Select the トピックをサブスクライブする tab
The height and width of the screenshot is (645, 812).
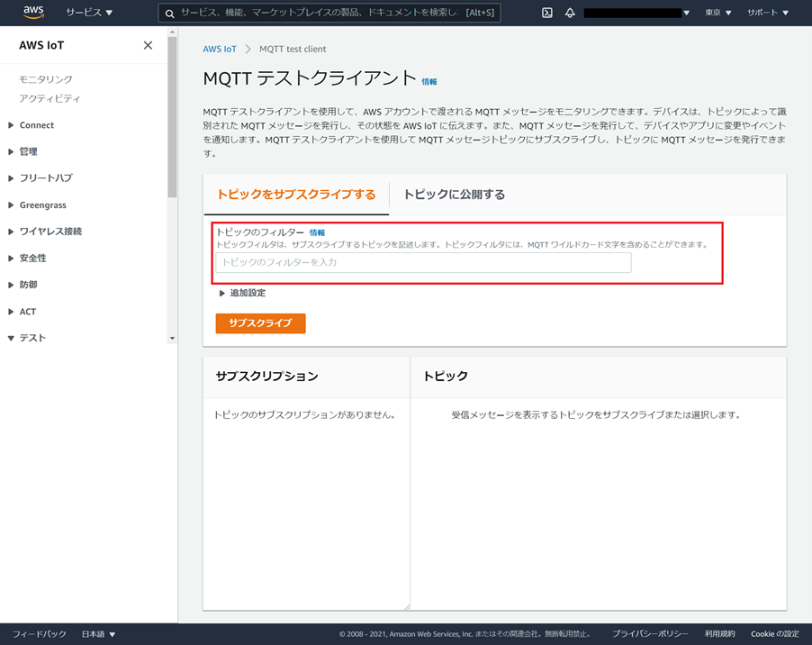click(x=296, y=195)
